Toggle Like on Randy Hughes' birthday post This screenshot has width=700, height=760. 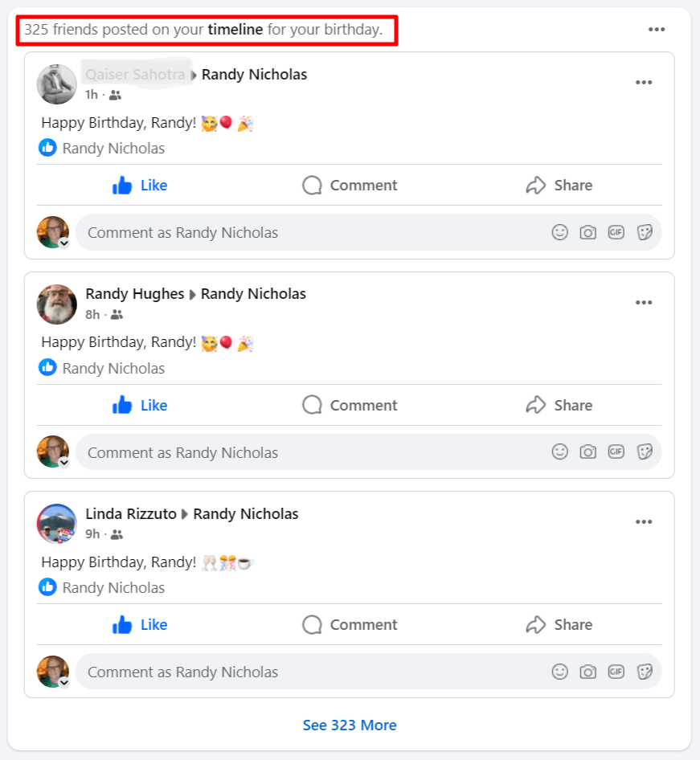pyautogui.click(x=140, y=405)
